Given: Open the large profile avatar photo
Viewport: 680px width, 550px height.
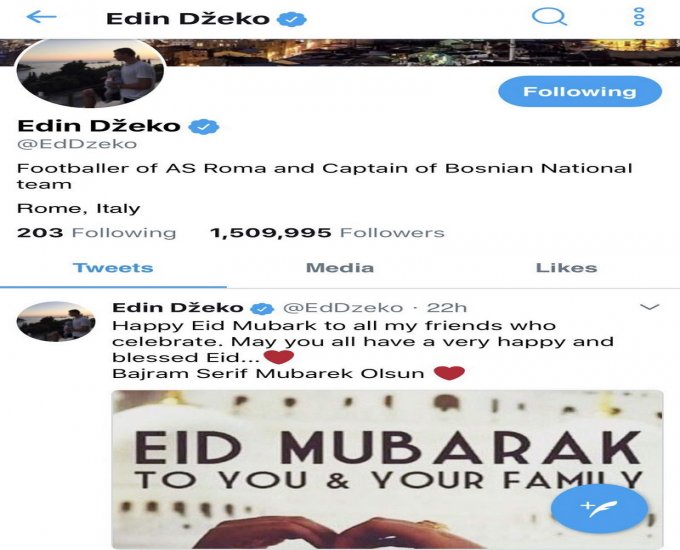Looking at the screenshot, I should click(91, 72).
